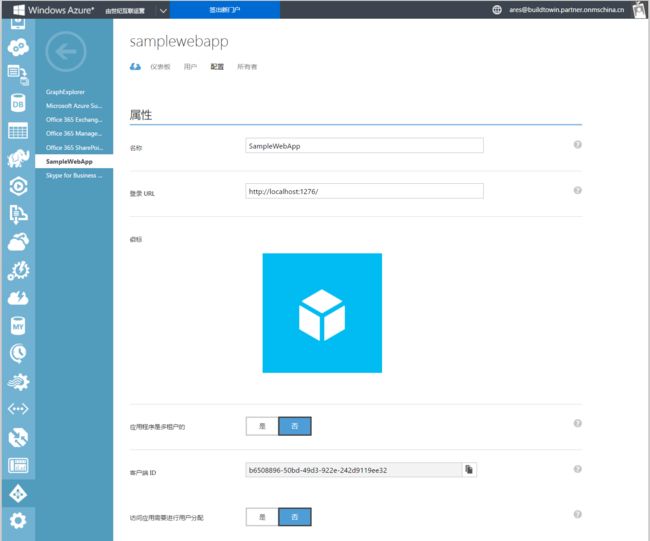Click the 属性 section heading
This screenshot has width=650, height=541.
[x=141, y=115]
